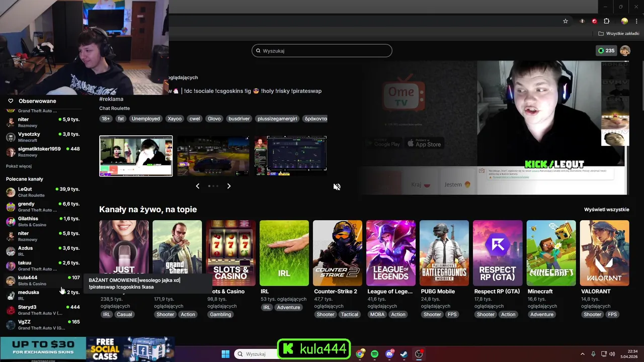Select the 18+ stream tag
The width and height of the screenshot is (644, 362).
coord(106,119)
